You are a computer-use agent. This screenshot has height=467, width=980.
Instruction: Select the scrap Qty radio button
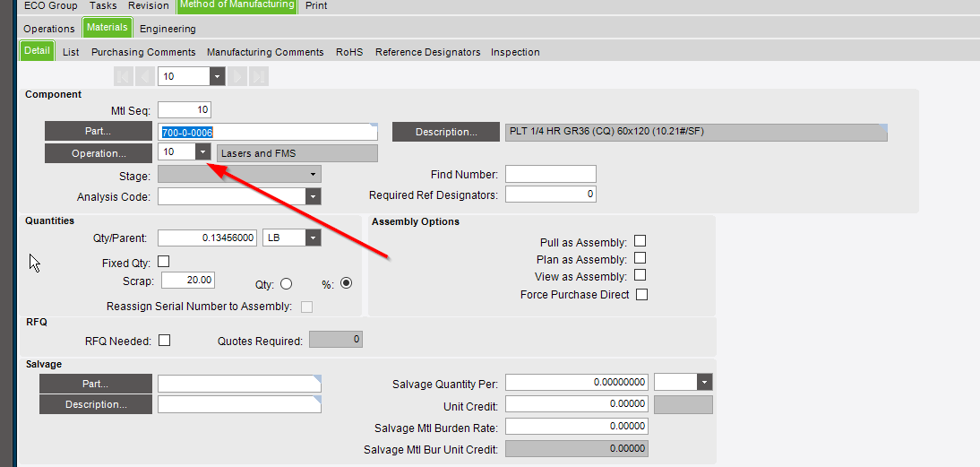(x=287, y=284)
